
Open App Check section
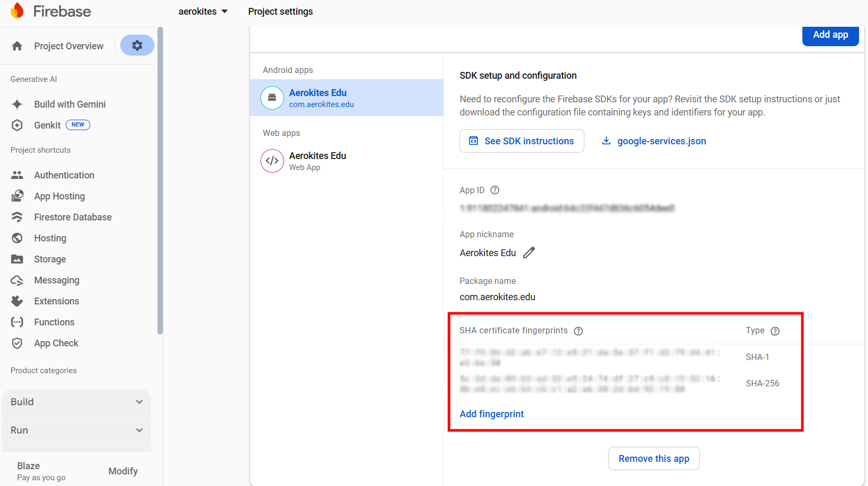click(56, 343)
